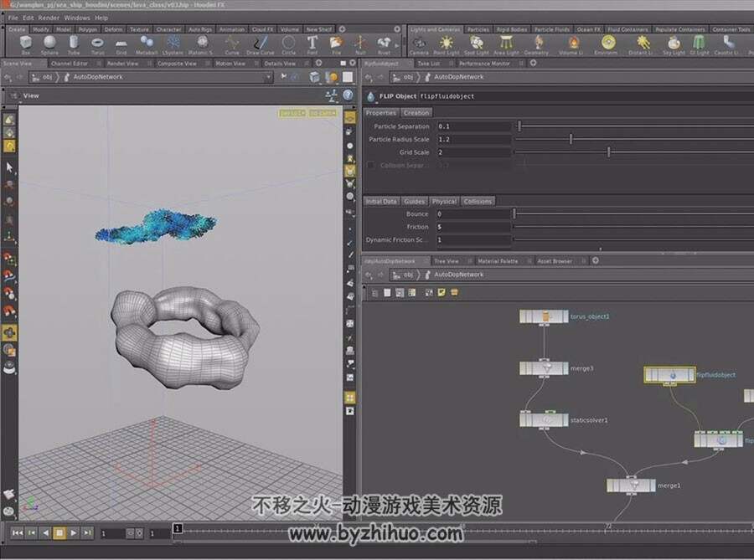Expand more Create shelf tools arrow
The width and height of the screenshot is (754, 560).
(397, 45)
